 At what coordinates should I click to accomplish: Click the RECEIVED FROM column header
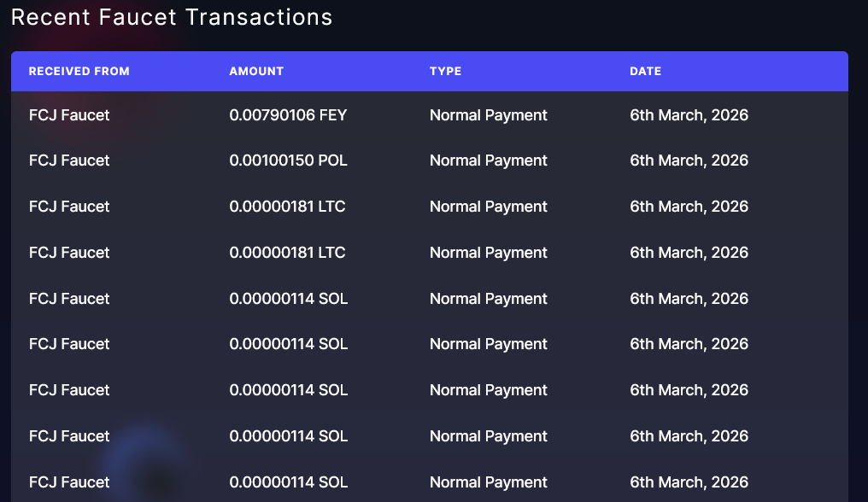(79, 72)
